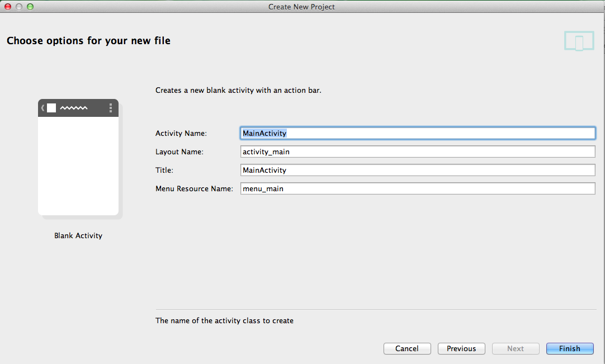Finish creating the new project

pos(569,348)
